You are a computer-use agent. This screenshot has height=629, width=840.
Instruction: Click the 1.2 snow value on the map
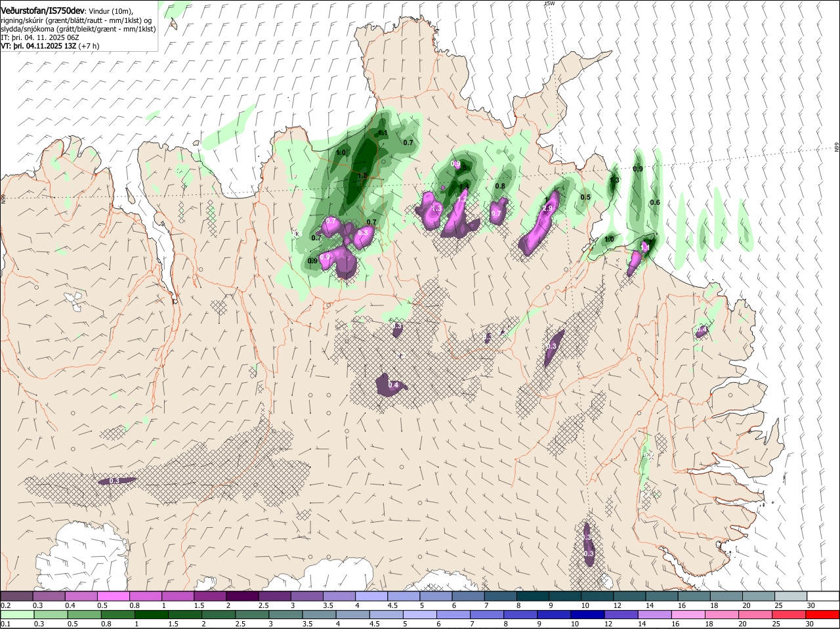[462, 200]
